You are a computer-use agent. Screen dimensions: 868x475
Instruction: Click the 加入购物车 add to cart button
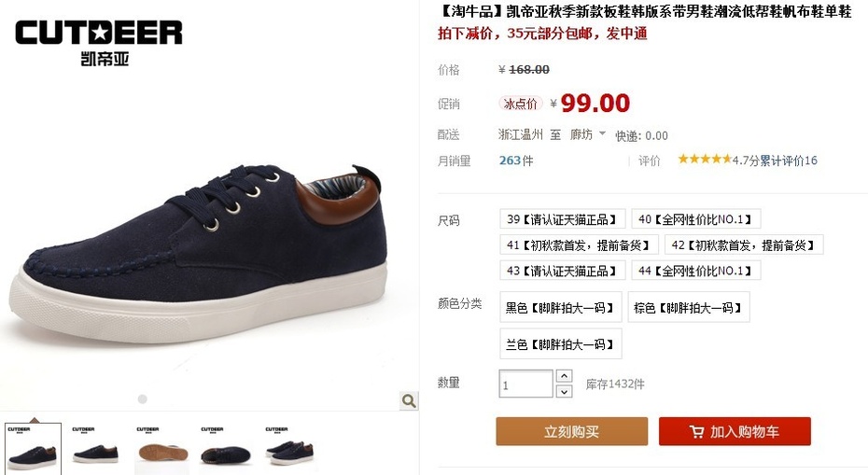tap(735, 431)
